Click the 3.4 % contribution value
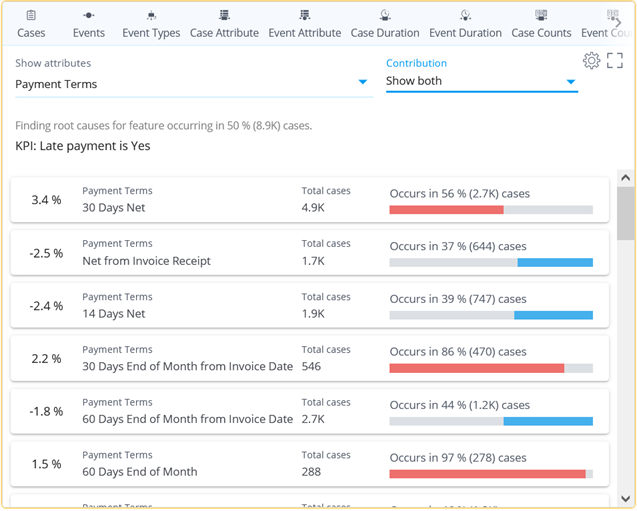Image resolution: width=637 pixels, height=511 pixels. pos(46,200)
